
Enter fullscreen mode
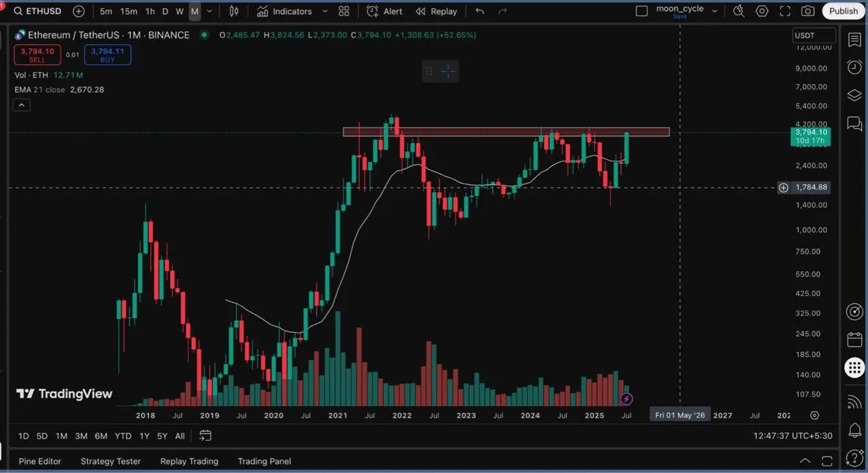coord(785,11)
